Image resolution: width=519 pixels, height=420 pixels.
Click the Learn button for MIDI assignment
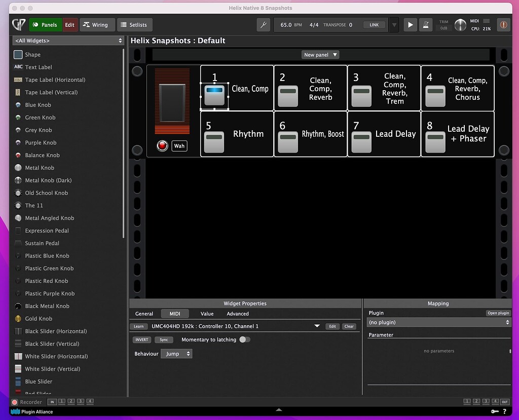(x=138, y=326)
